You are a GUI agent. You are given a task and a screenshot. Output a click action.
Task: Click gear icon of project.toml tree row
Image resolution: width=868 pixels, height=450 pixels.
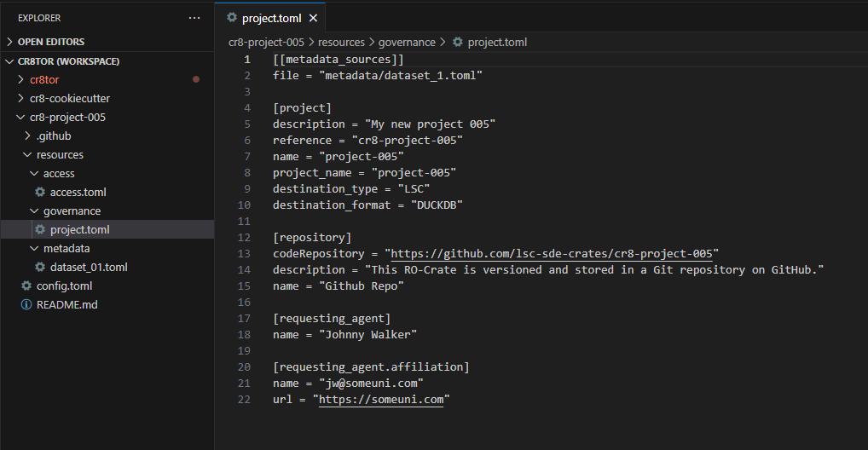[x=40, y=229]
